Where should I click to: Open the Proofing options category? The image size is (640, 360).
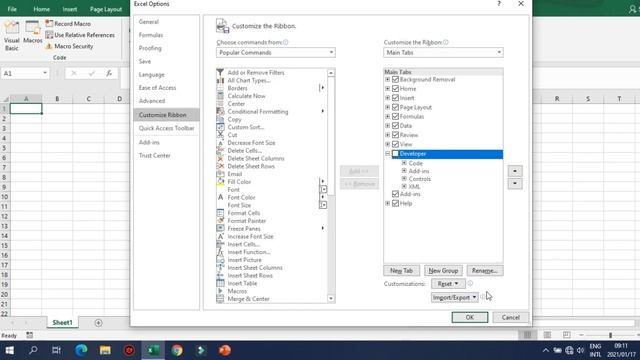click(x=150, y=48)
